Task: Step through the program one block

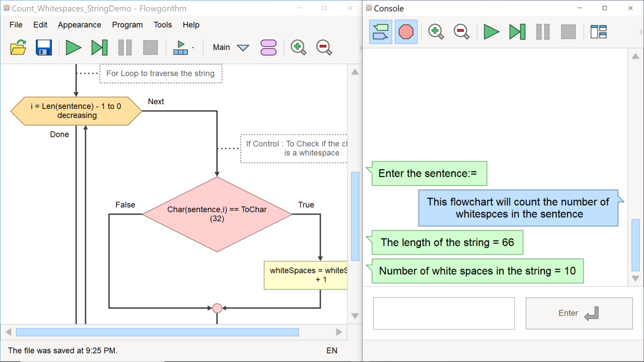Action: pos(99,47)
